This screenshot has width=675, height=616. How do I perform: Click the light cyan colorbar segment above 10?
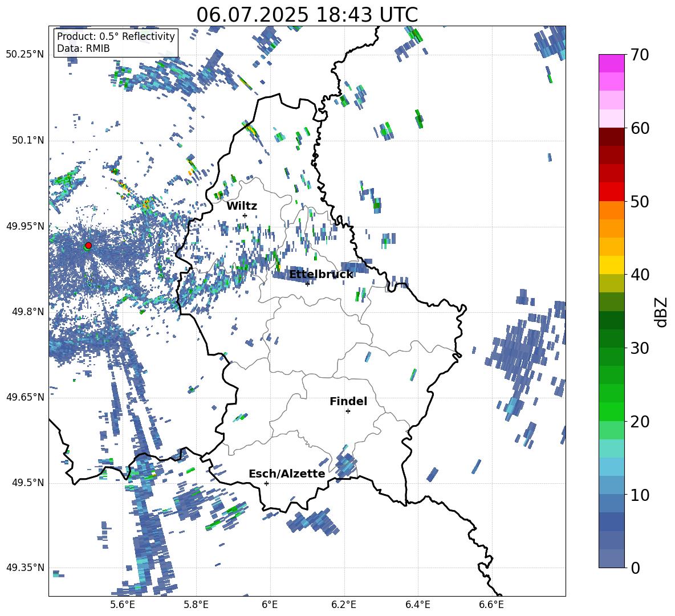coord(611,467)
